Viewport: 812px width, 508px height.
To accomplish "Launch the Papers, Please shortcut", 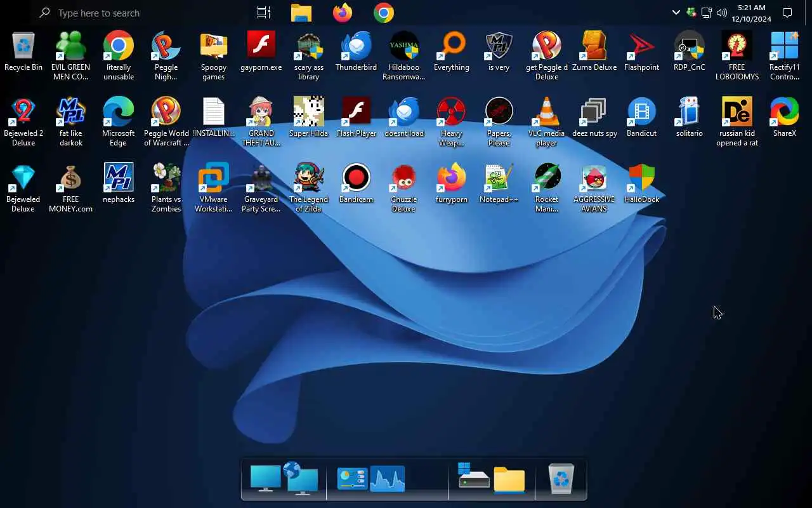I will 499,122.
